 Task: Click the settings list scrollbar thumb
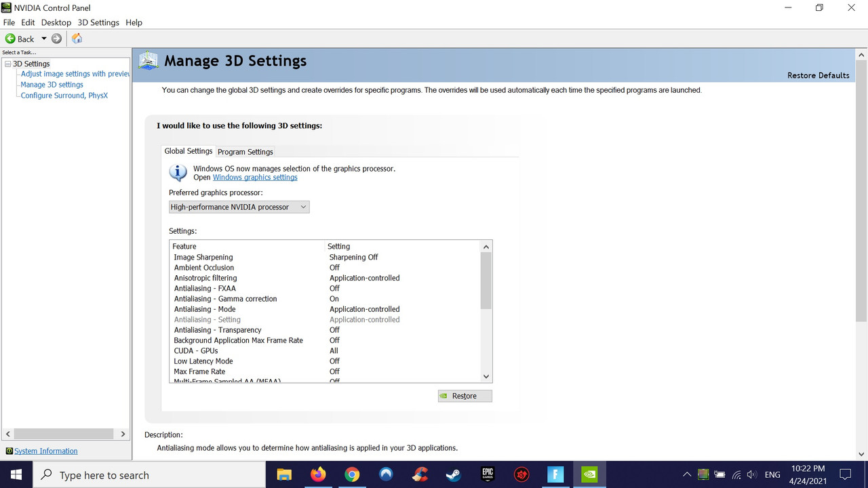pos(486,281)
